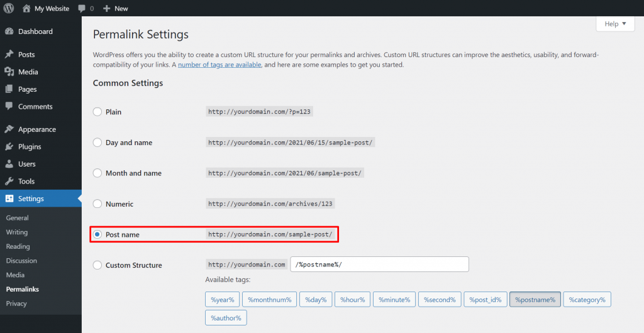Click the Pages icon in sidebar
644x333 pixels.
9,89
